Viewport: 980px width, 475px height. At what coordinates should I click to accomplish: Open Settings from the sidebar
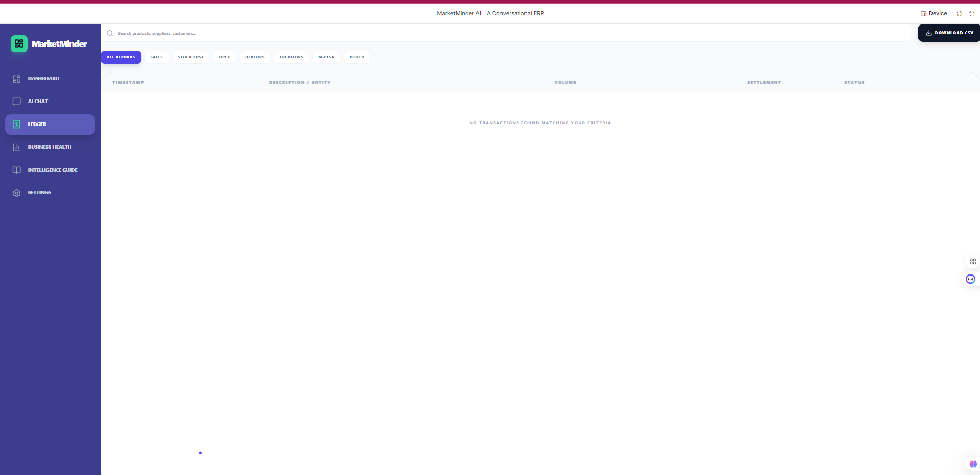tap(50, 193)
